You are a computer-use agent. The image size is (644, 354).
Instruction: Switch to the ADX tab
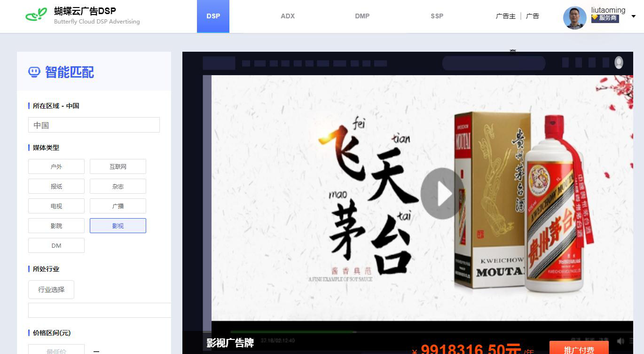288,16
